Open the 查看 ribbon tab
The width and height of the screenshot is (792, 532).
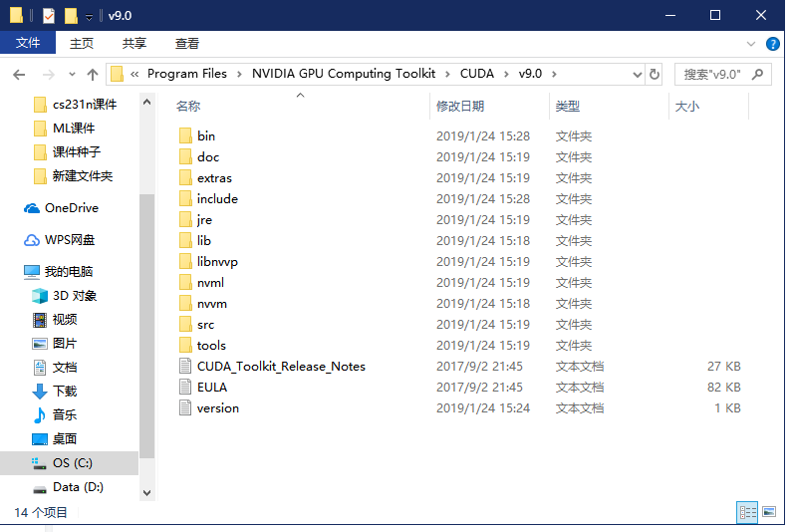(187, 44)
